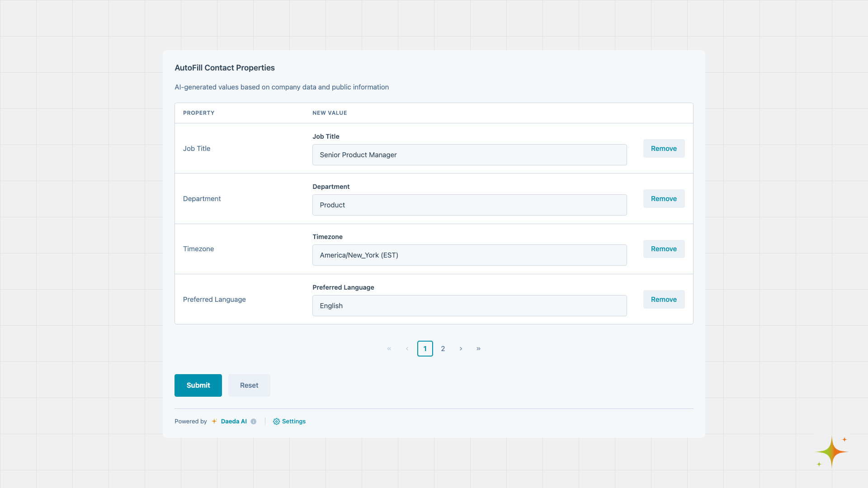
Task: Reset the AutoFill form
Action: (x=249, y=385)
